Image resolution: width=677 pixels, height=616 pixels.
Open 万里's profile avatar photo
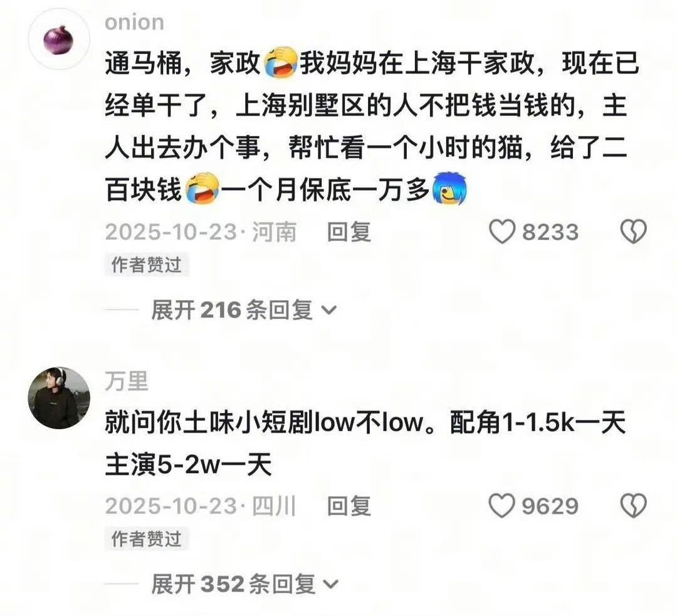click(x=59, y=398)
